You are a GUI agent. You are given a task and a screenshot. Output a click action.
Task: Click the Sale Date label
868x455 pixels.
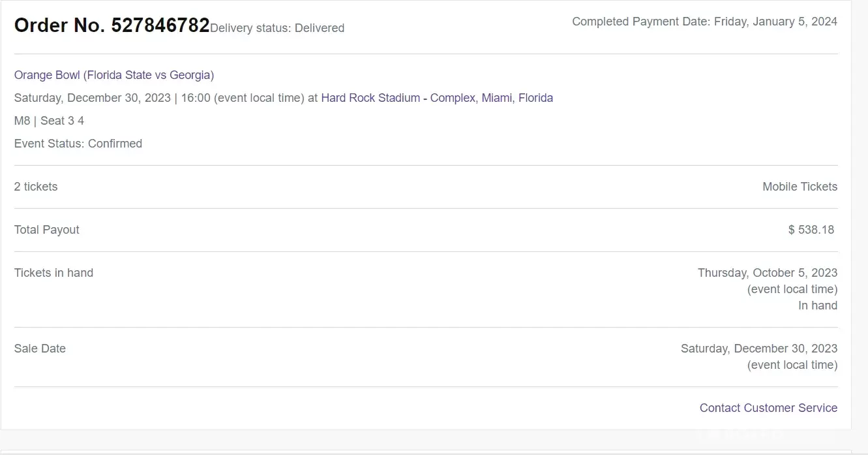[x=40, y=349]
